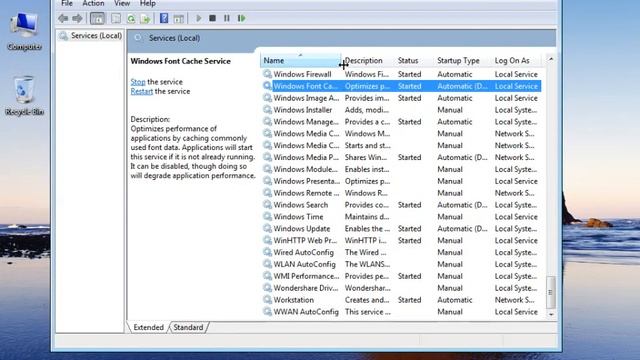Screen dimensions: 640x360
Task: Select the Wondershare Driv... service row
Action: click(x=401, y=288)
